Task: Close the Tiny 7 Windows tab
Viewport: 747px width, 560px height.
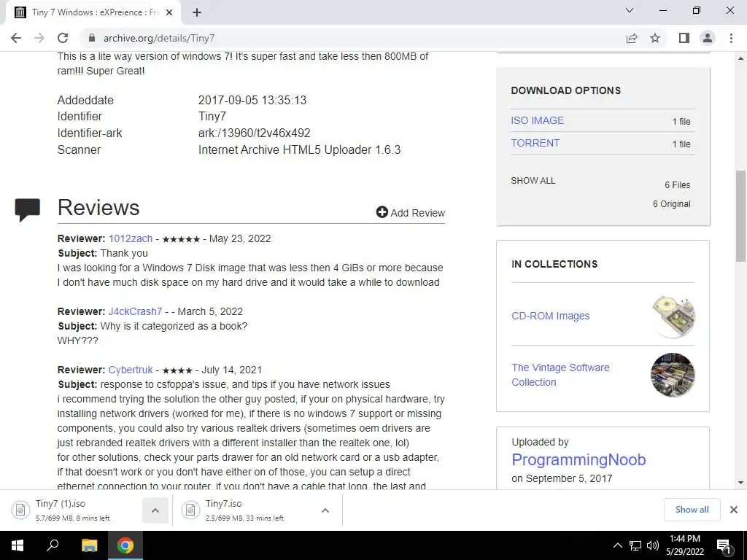Action: tap(169, 12)
